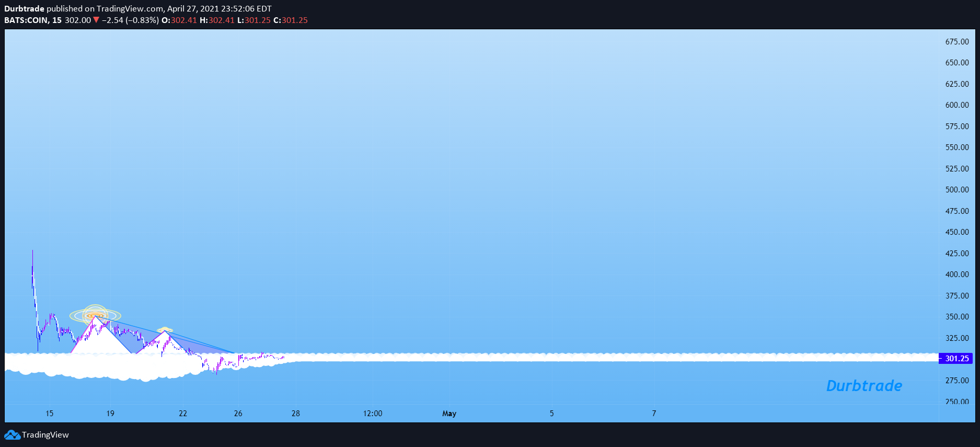Click the May label on time axis

449,414
